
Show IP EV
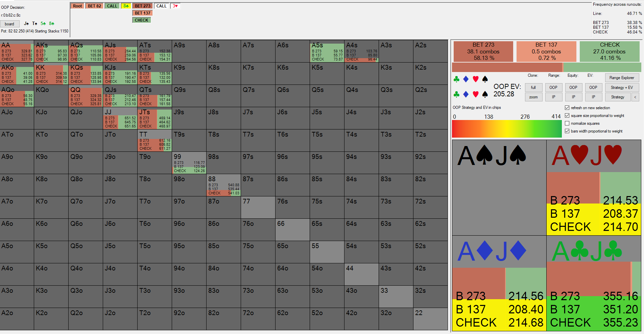pos(593,97)
